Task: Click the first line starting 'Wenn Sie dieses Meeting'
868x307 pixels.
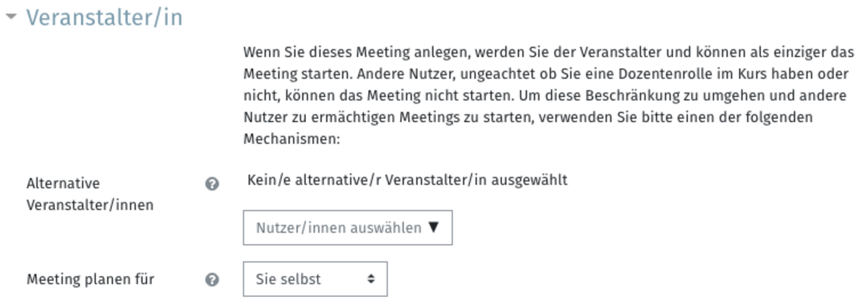Action: pos(548,53)
